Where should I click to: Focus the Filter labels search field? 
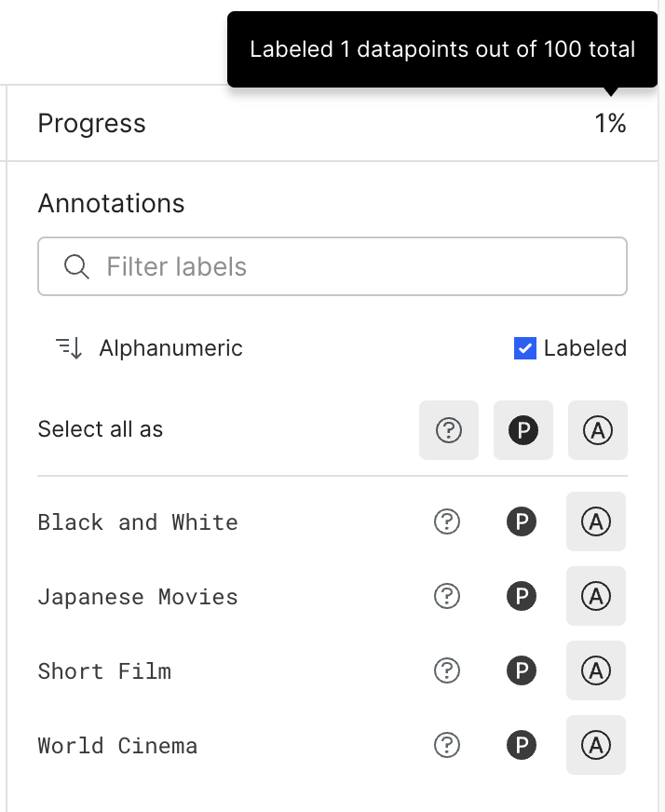click(x=332, y=266)
